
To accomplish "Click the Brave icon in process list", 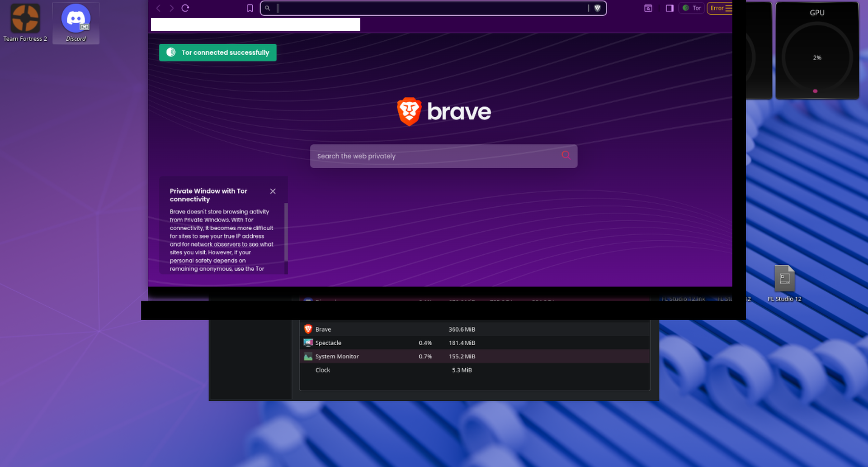I will (x=308, y=329).
